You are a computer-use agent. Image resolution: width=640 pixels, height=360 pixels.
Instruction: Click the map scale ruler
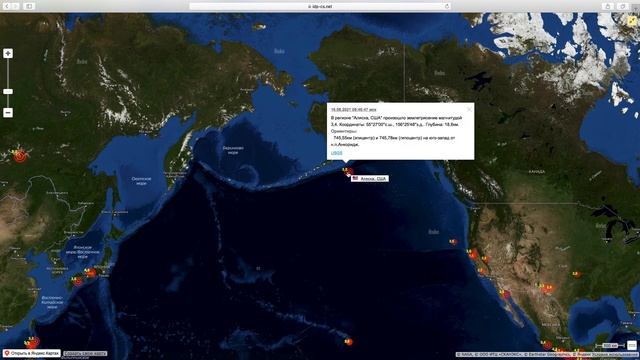click(610, 346)
